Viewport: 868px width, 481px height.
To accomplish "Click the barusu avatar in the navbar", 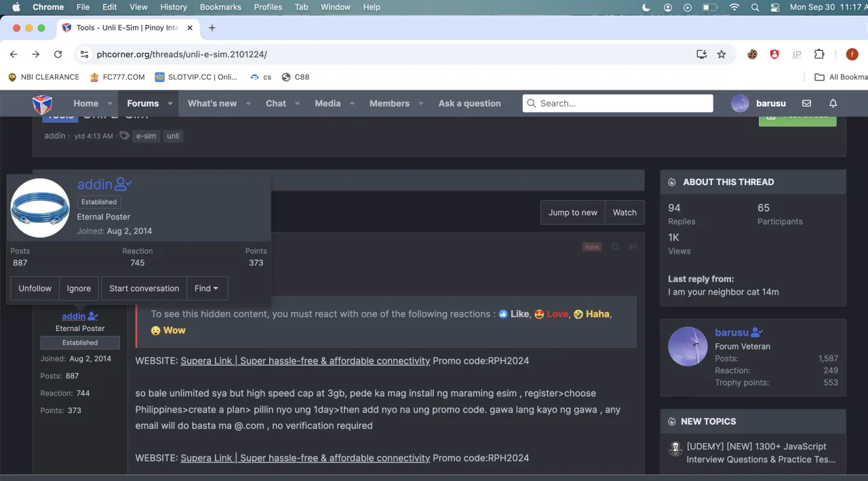I will [x=740, y=103].
